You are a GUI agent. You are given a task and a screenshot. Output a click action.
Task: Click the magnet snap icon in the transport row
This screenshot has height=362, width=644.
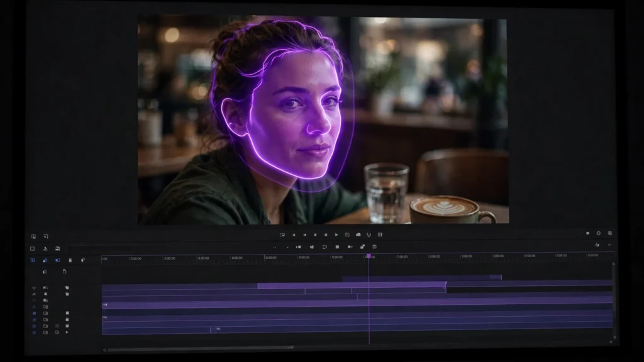tap(369, 235)
